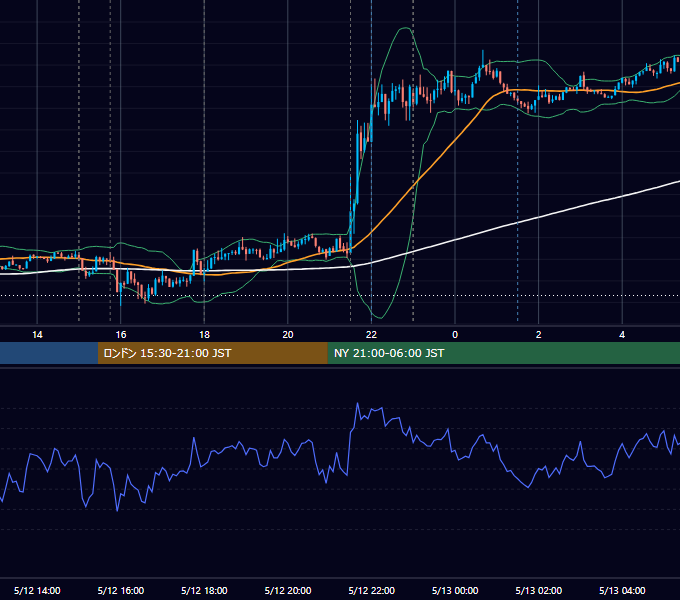This screenshot has width=680, height=600.
Task: Click the blue session band left of ロンドン
Action: click(x=49, y=353)
